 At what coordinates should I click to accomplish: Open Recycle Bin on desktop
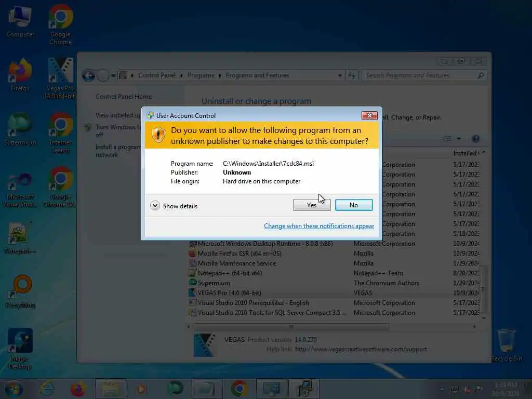coord(506,345)
